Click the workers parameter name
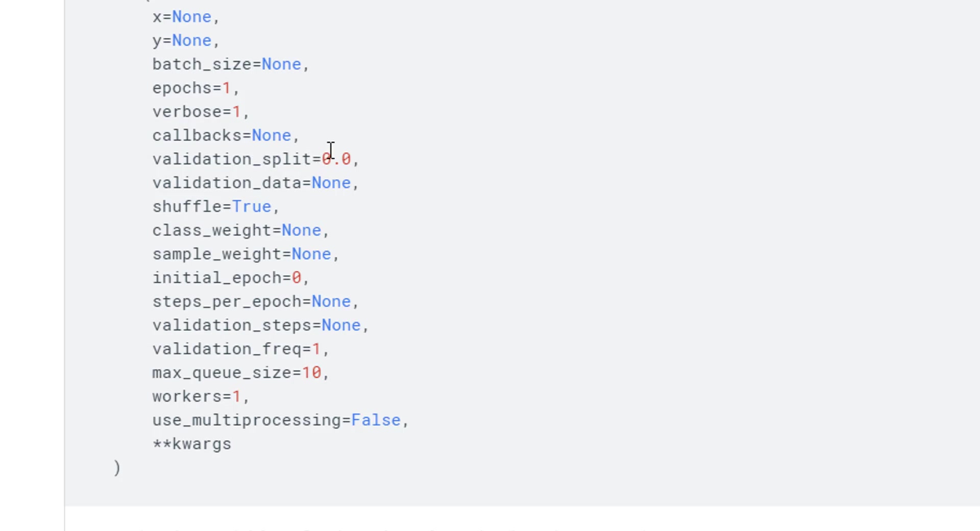980x531 pixels. pyautogui.click(x=187, y=397)
